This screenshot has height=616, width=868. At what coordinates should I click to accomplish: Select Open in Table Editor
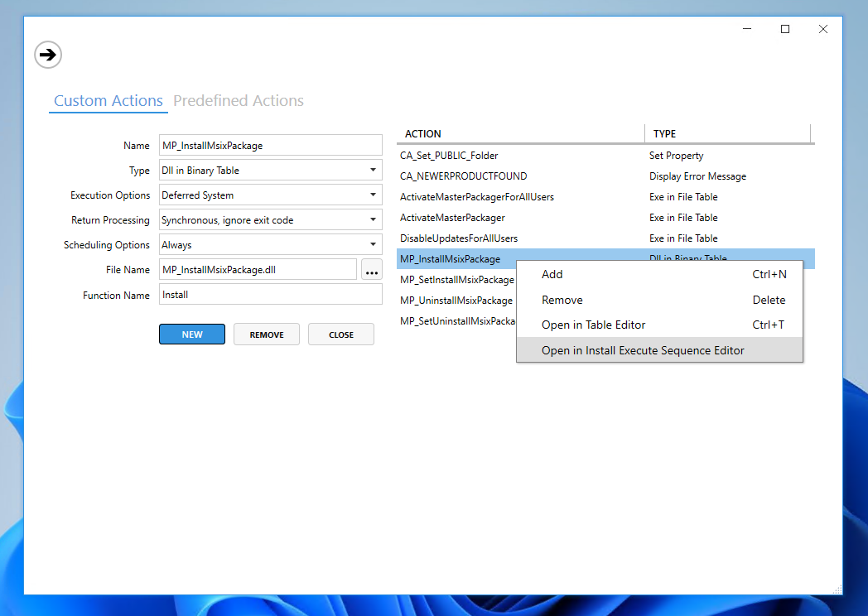pyautogui.click(x=659, y=325)
